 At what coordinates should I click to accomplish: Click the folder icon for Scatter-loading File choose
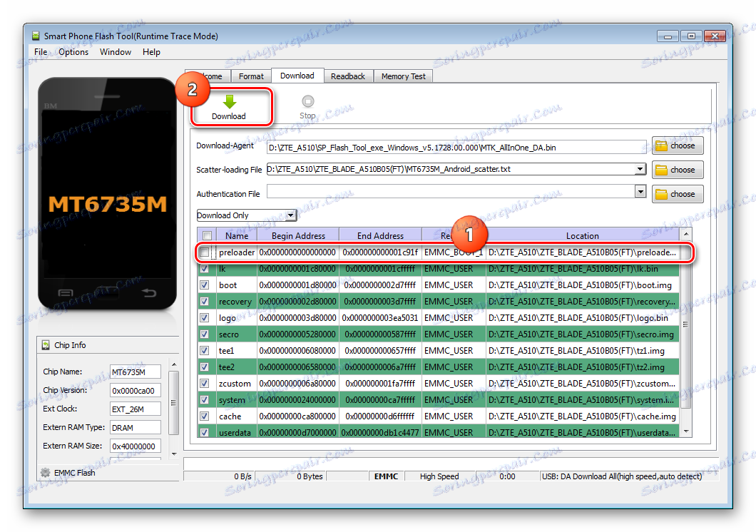point(661,170)
